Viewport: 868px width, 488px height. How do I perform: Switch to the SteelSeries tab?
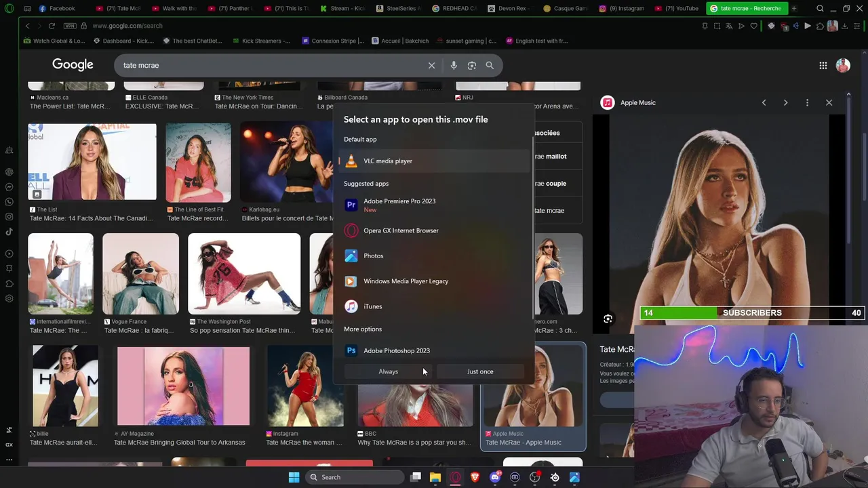[399, 8]
